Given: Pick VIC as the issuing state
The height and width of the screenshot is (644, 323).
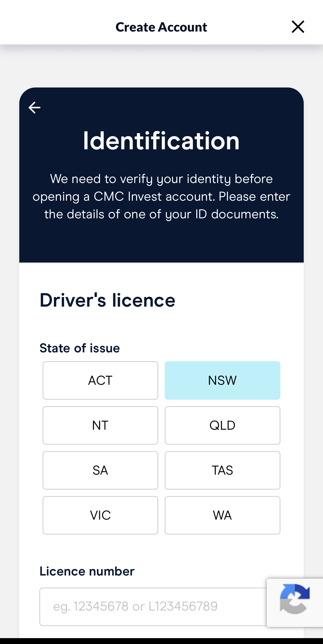Looking at the screenshot, I should coord(100,515).
